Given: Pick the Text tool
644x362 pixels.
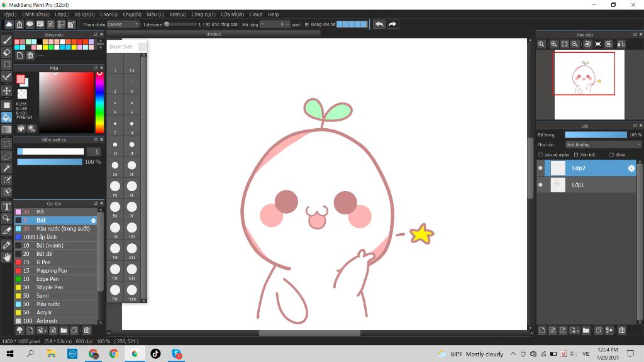Looking at the screenshot, I should (7, 207).
